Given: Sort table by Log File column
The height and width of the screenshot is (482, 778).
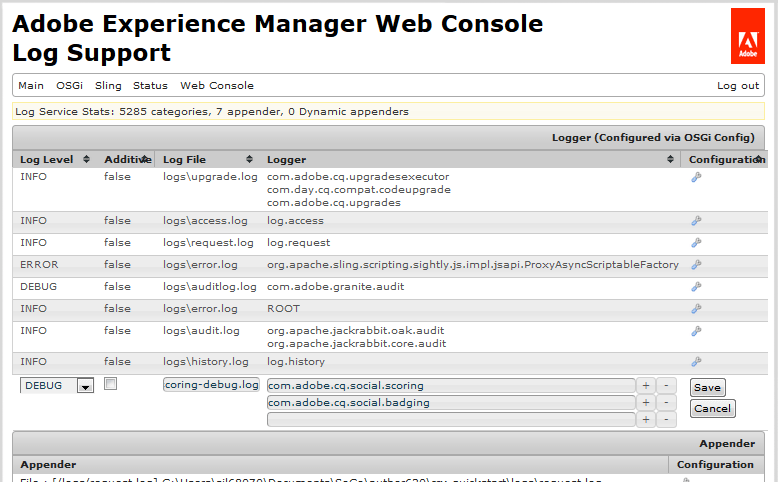Looking at the screenshot, I should click(x=246, y=159).
